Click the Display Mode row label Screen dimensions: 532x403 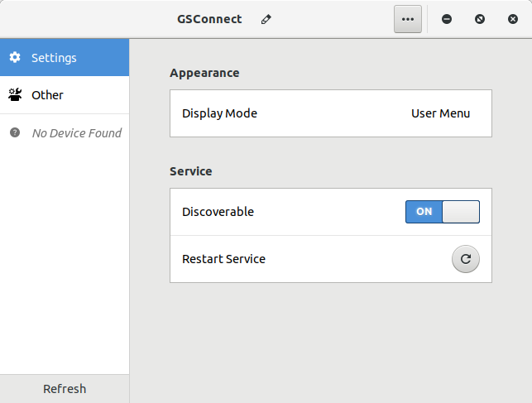[x=219, y=113]
